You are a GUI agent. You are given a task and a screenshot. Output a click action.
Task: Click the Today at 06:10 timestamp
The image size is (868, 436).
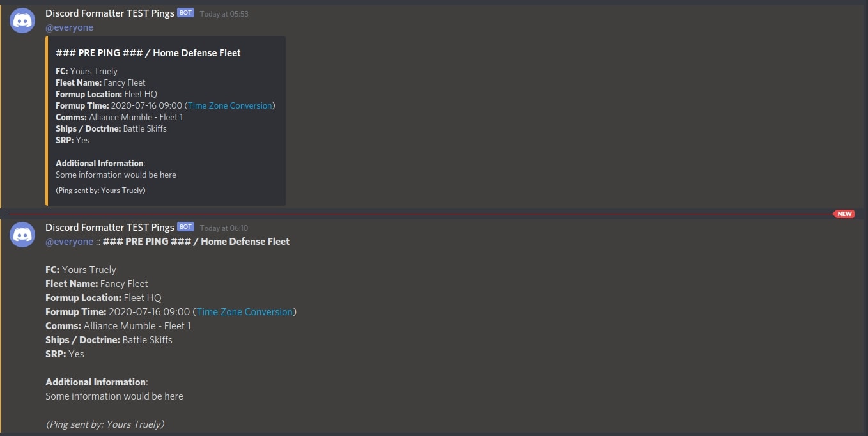pyautogui.click(x=224, y=228)
